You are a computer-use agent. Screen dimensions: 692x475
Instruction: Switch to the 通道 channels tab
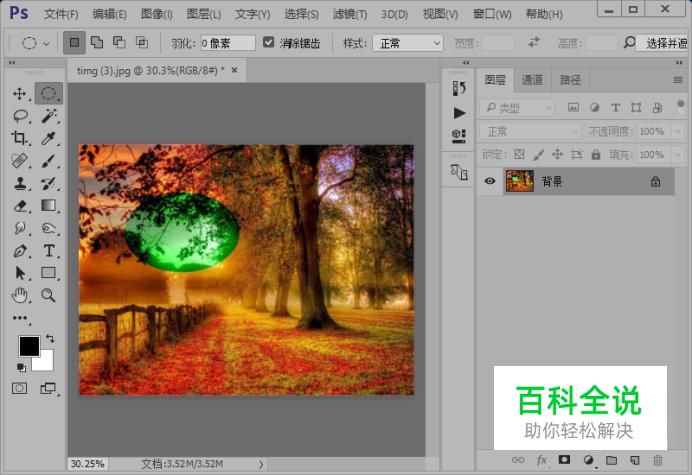[532, 80]
